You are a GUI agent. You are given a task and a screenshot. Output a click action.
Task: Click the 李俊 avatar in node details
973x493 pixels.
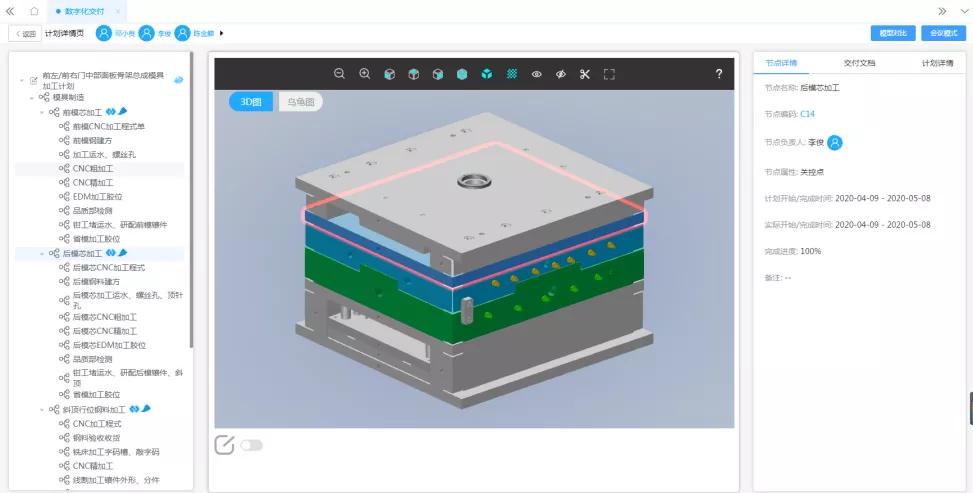[835, 143]
